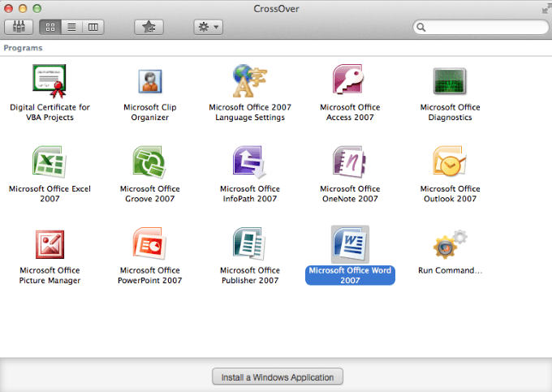Click 'Microsoft Office Picture Manager' label text
Image resolution: width=552 pixels, height=392 pixels.
click(50, 275)
